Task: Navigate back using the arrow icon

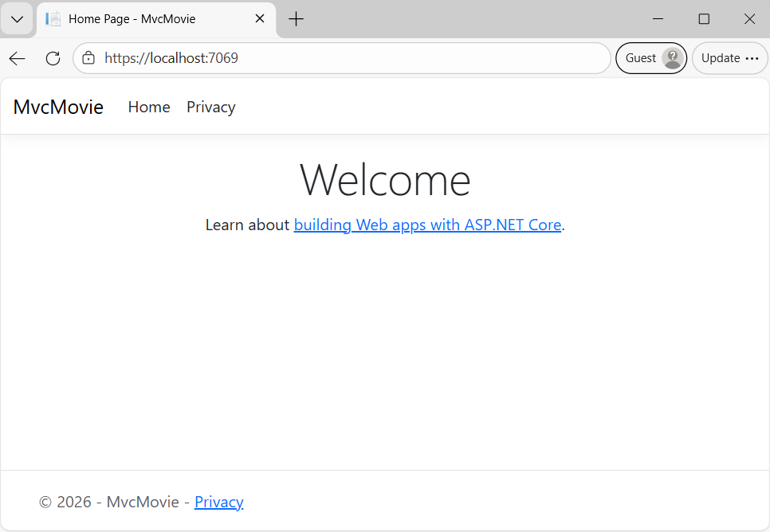Action: pyautogui.click(x=17, y=57)
